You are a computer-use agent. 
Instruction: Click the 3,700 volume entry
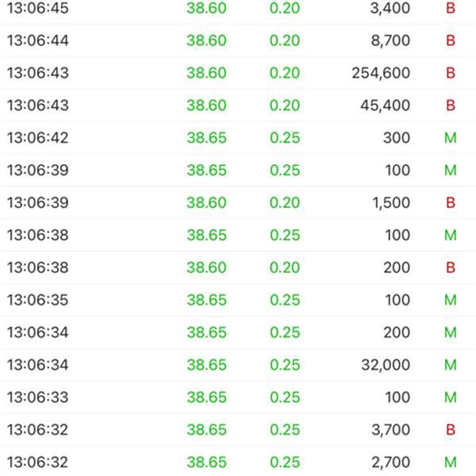pos(391,430)
